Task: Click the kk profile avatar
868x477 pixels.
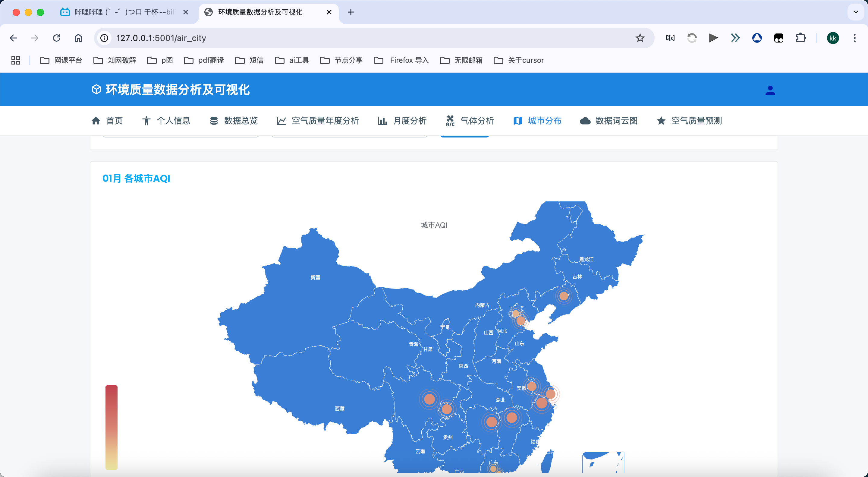Action: click(833, 38)
